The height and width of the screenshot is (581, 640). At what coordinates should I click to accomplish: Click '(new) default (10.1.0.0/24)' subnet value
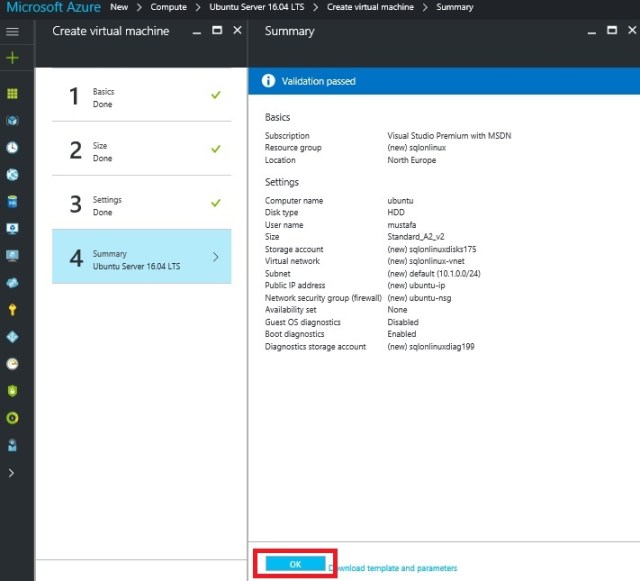(433, 274)
